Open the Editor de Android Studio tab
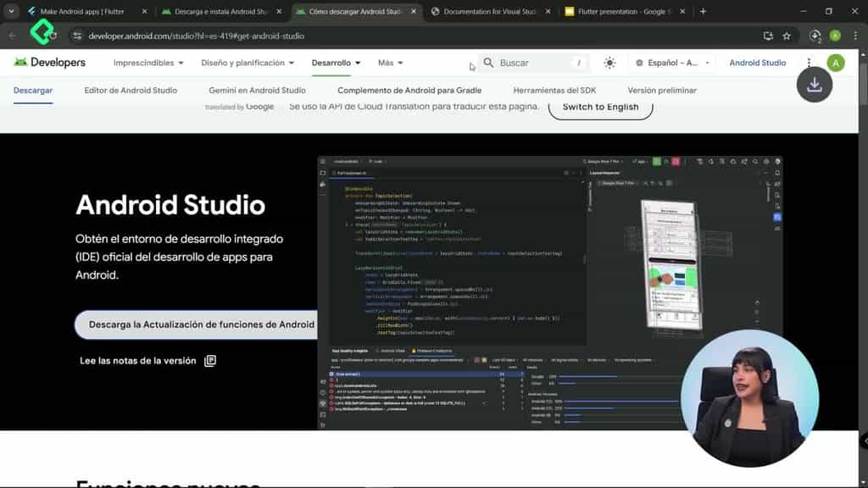Screen dimensions: 868x488 (x=131, y=90)
